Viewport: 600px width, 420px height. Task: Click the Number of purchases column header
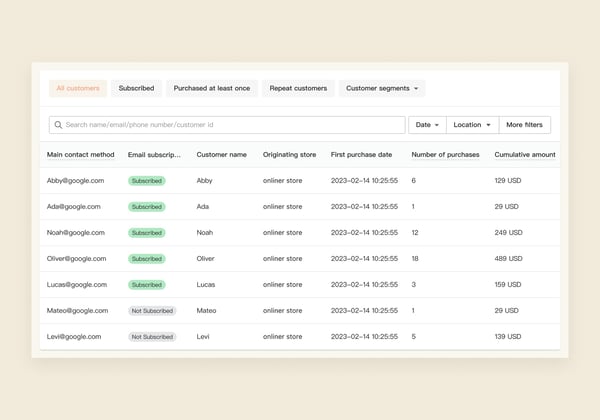point(445,155)
